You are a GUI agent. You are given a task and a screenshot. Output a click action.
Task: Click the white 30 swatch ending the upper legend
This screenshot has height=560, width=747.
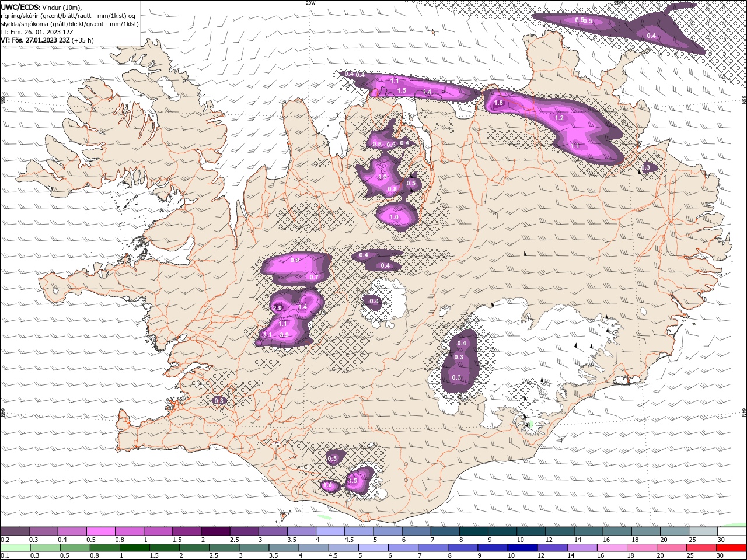tap(732, 531)
